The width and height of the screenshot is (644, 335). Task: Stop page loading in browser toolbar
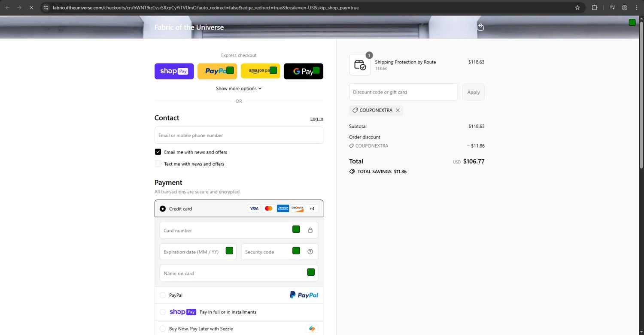(x=31, y=8)
